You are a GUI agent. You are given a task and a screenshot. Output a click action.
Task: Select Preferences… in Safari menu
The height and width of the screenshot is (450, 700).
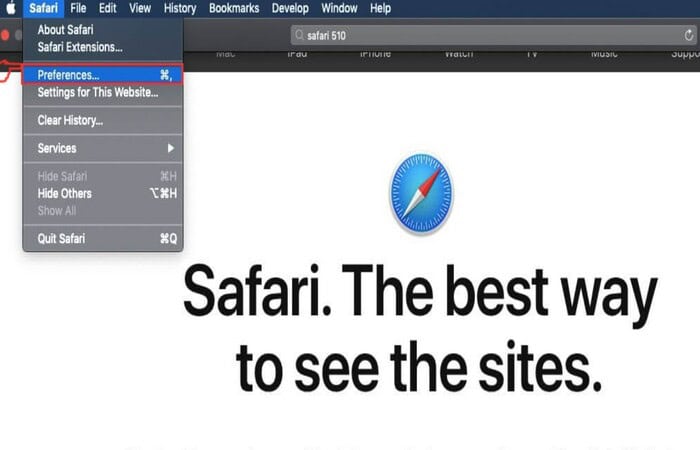point(103,75)
